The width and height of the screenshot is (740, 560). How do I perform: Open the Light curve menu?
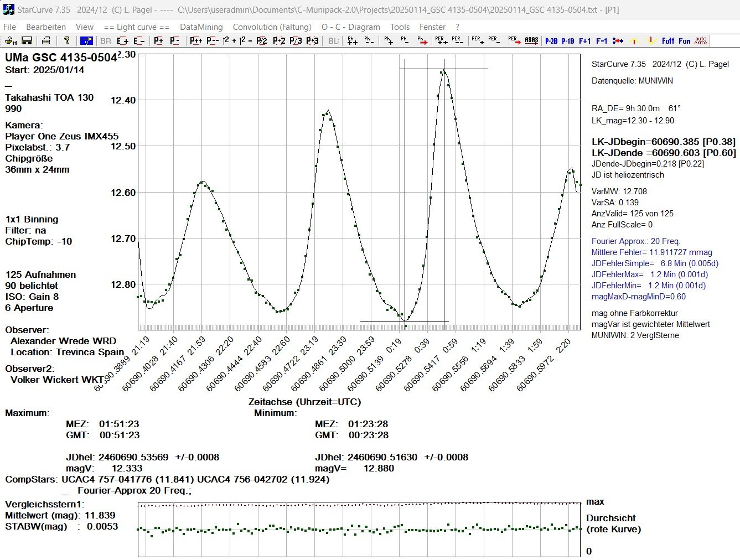coord(137,27)
